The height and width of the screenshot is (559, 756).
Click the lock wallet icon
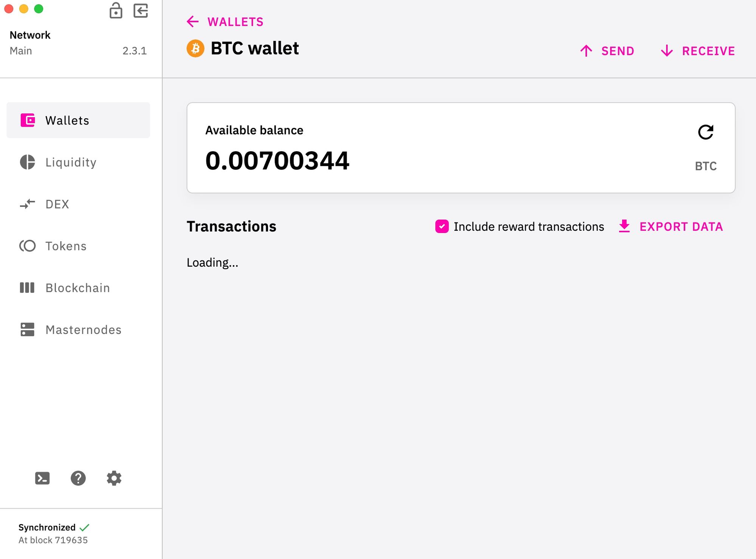116,11
